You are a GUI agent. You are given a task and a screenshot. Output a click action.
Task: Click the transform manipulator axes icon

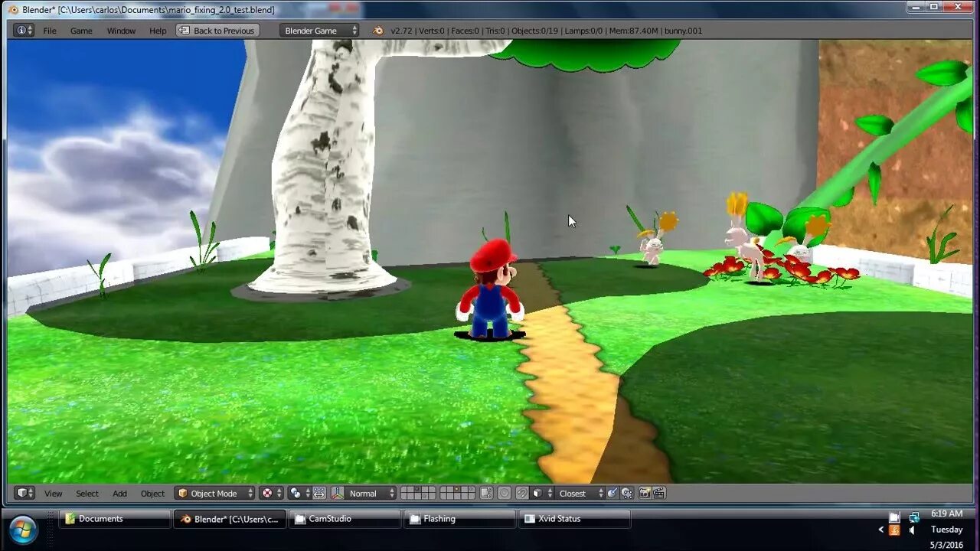[338, 494]
